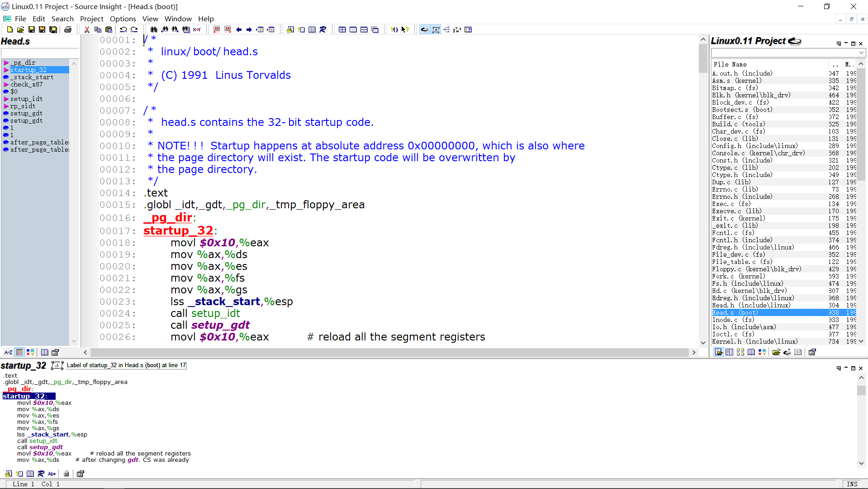Open the Project menu

click(92, 19)
